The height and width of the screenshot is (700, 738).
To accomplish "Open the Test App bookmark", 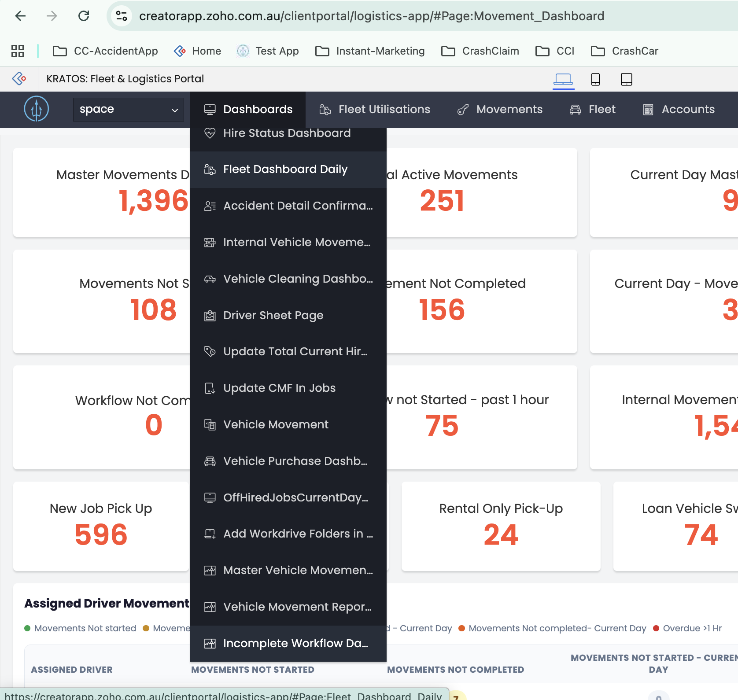I will pyautogui.click(x=268, y=51).
